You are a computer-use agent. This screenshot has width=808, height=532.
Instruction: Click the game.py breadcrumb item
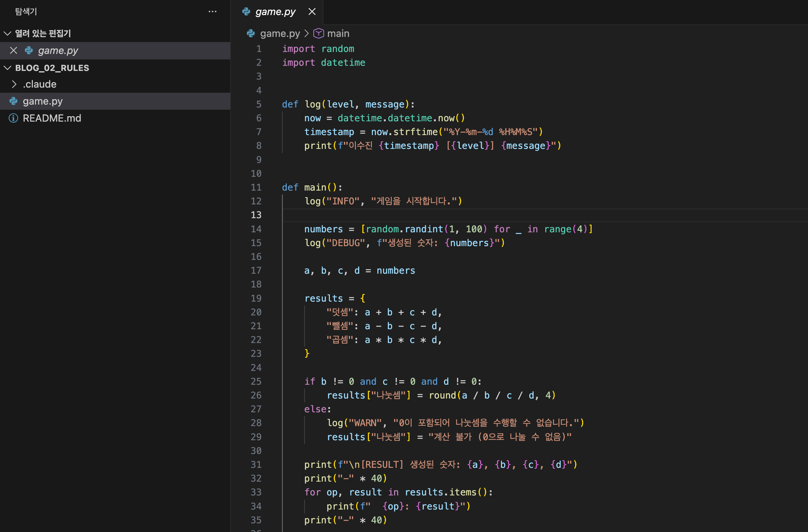(x=280, y=33)
